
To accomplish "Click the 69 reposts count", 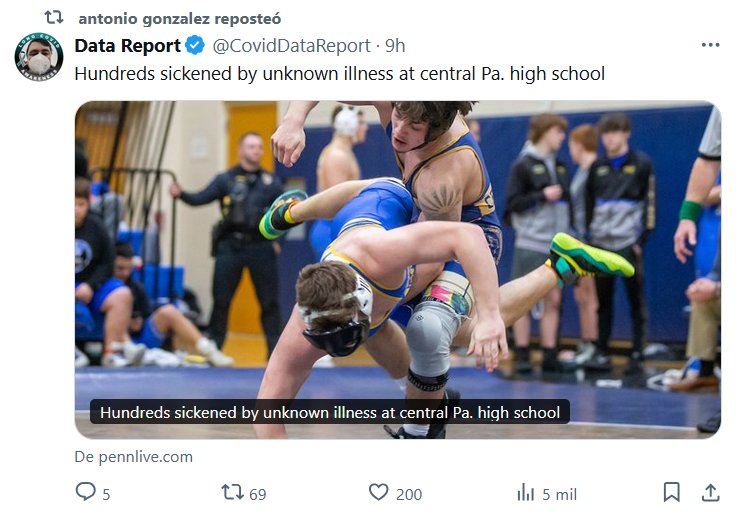I will [x=257, y=493].
